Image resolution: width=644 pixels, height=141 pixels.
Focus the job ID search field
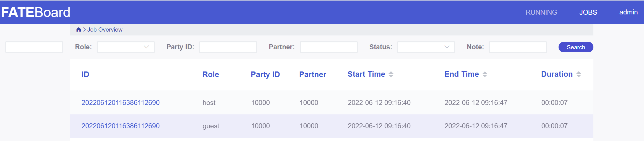pos(34,47)
